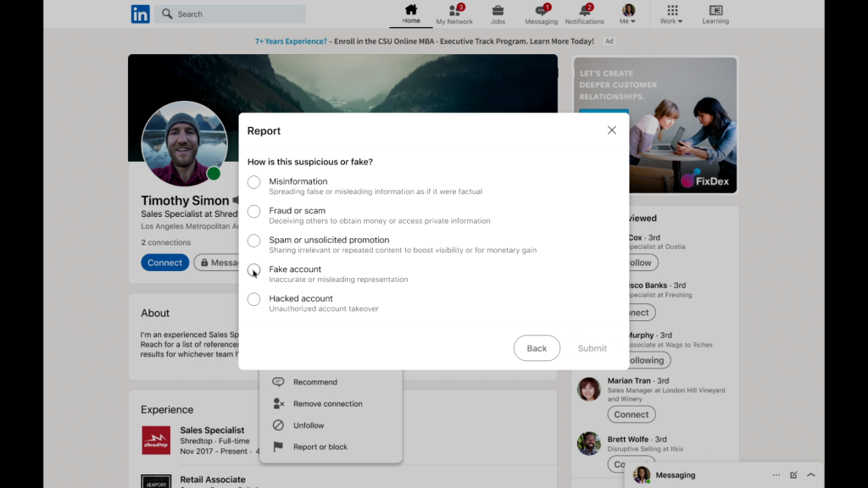Select the Misinformation radio button
Image resolution: width=868 pixels, height=488 pixels.
[253, 182]
